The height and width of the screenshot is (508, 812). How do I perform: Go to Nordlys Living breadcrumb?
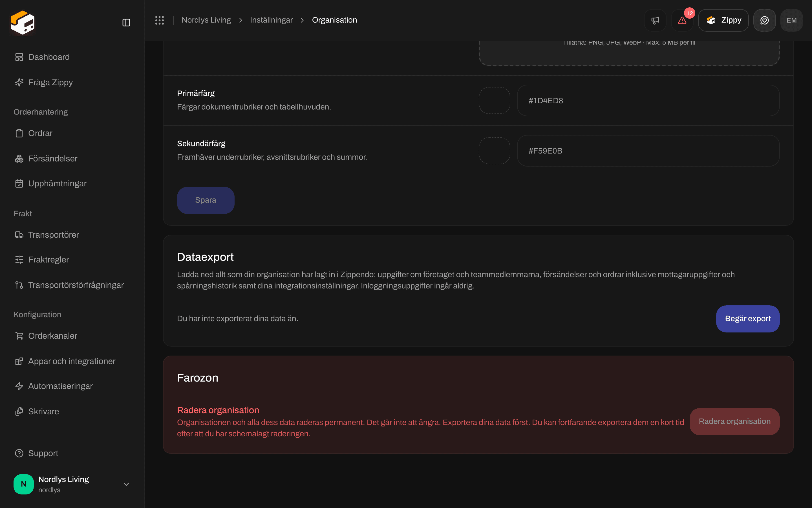(x=206, y=20)
